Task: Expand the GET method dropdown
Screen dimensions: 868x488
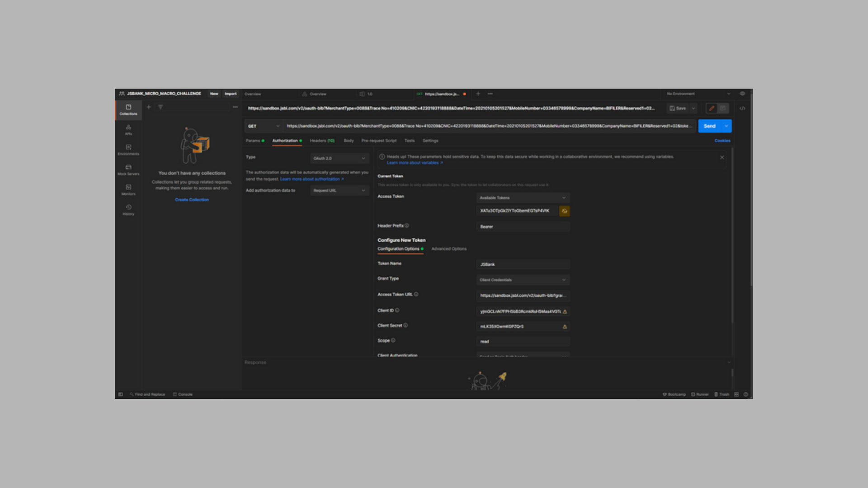Action: (x=264, y=126)
